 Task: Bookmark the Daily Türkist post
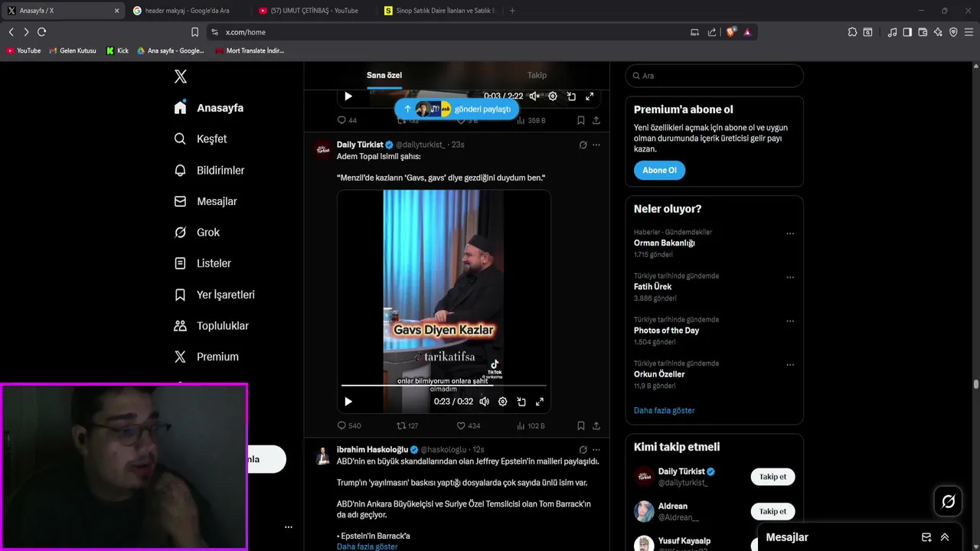[x=581, y=425]
